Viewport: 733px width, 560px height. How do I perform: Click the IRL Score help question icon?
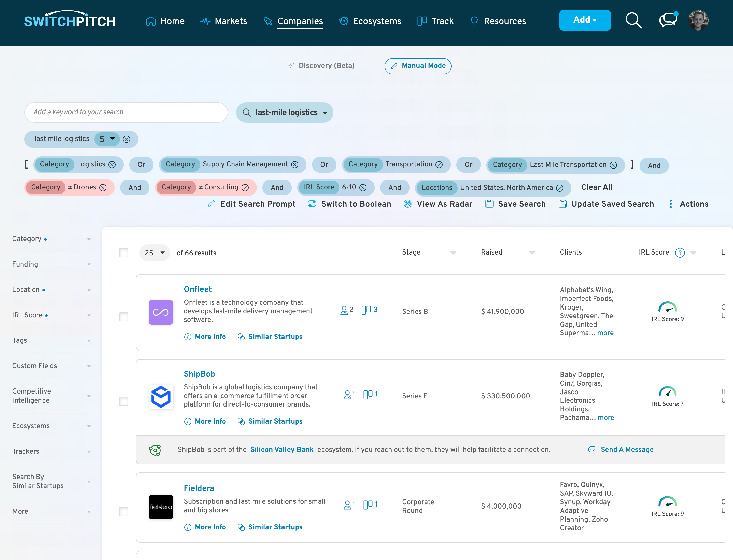click(x=680, y=253)
